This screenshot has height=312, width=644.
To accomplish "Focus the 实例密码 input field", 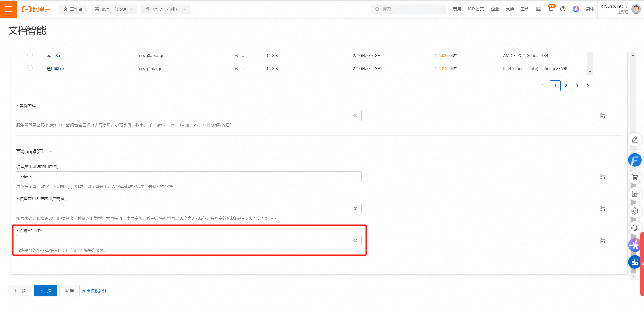I will pos(189,115).
